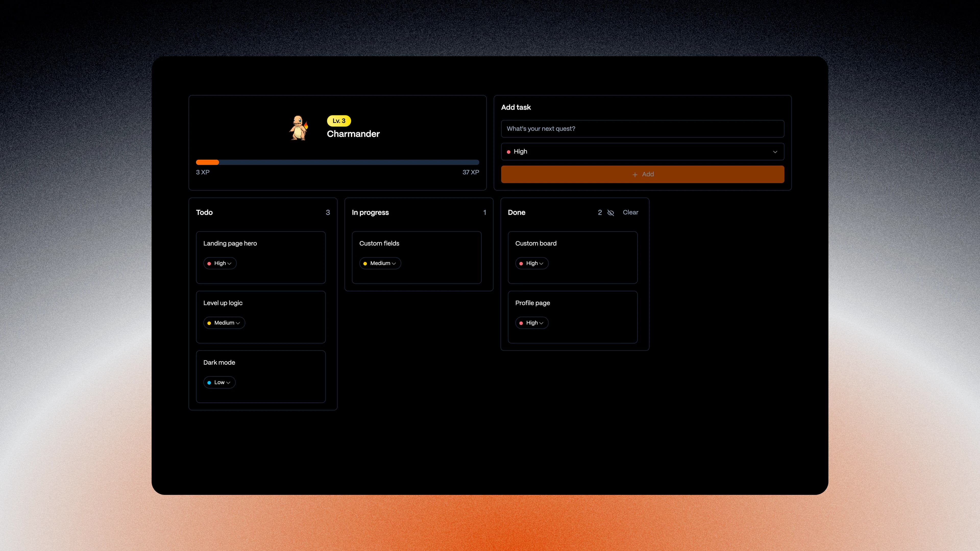Screen dimensions: 980x551
Task: Open the Custom fields Medium priority dropdown
Action: pyautogui.click(x=380, y=263)
